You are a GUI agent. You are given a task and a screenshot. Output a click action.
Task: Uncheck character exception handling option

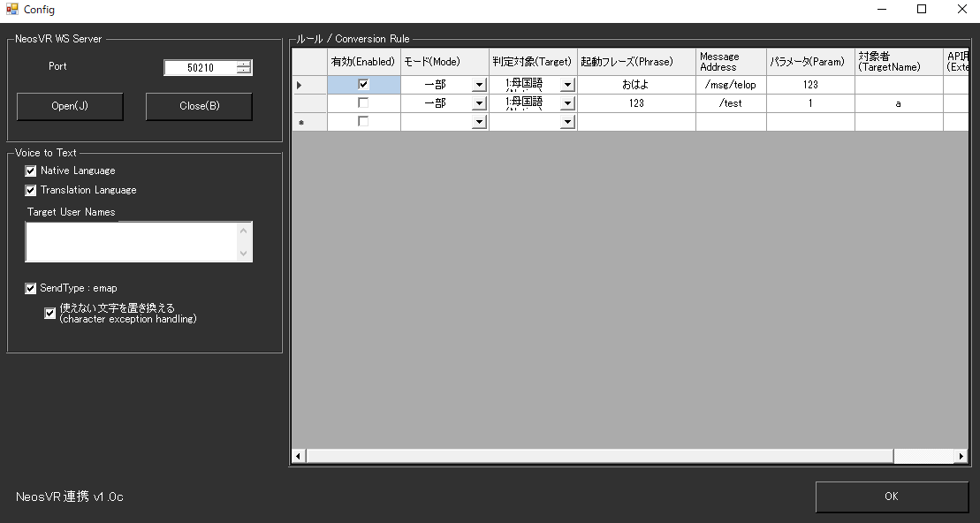pos(50,314)
